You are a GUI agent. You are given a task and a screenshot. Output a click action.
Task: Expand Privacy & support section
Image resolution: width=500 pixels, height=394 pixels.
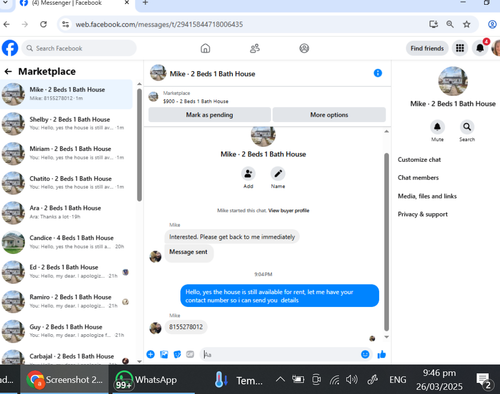coord(422,214)
